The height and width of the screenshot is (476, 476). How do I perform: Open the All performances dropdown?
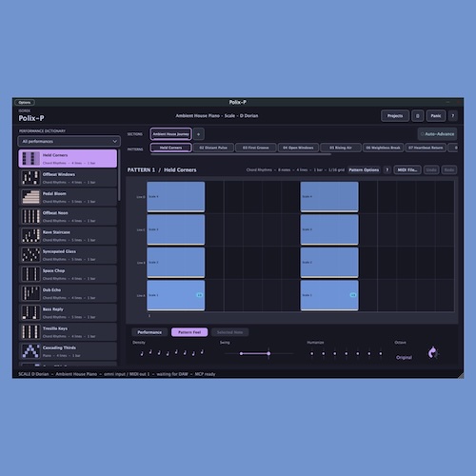pos(69,142)
